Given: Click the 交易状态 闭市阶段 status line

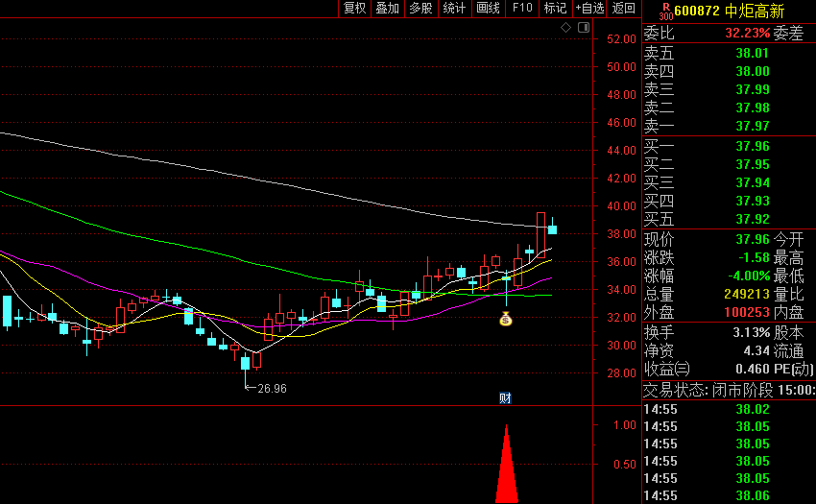Looking at the screenshot, I should click(729, 390).
